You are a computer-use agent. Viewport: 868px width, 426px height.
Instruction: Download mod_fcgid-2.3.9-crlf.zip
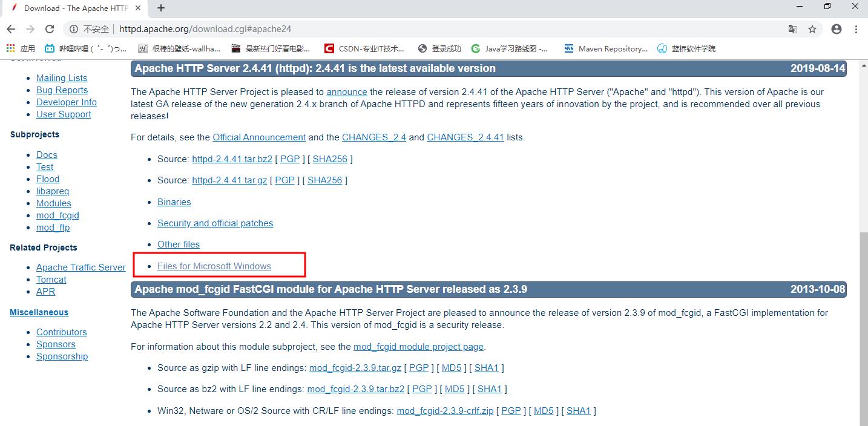tap(444, 411)
